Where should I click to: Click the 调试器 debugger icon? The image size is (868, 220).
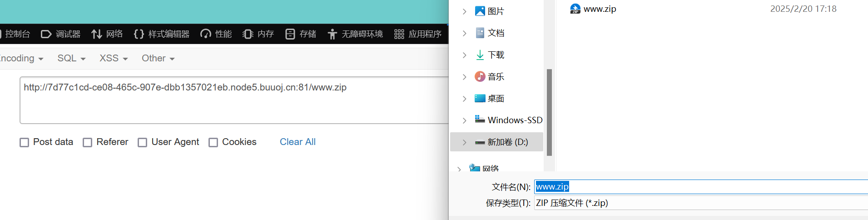46,34
